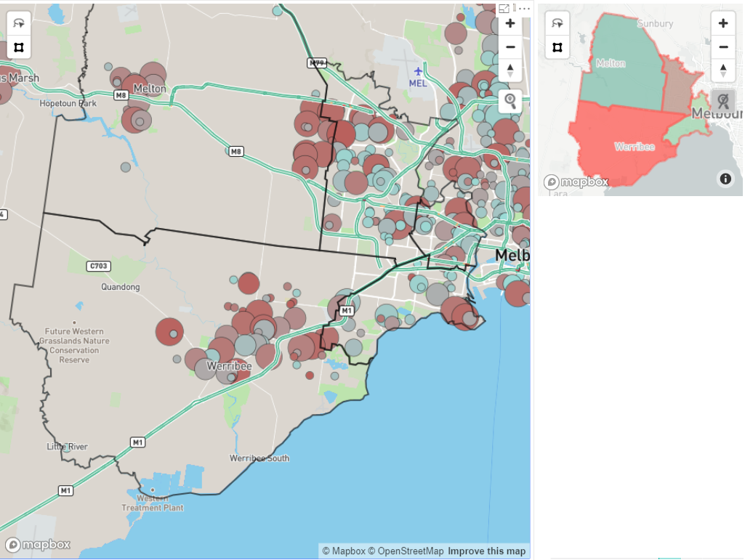Image resolution: width=745 pixels, height=560 pixels.
Task: Click the Improve this map link
Action: [x=486, y=551]
